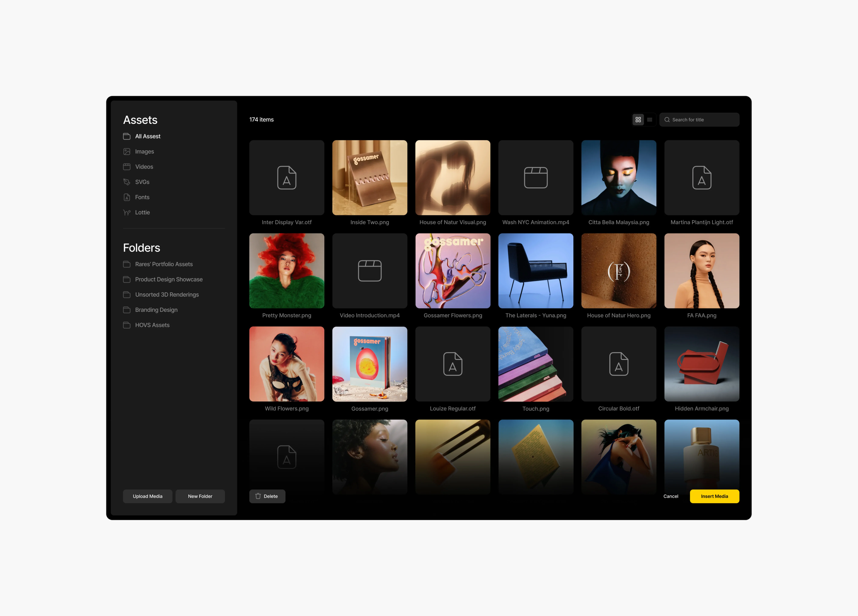This screenshot has width=858, height=616.
Task: Open the Videos category
Action: pos(144,167)
